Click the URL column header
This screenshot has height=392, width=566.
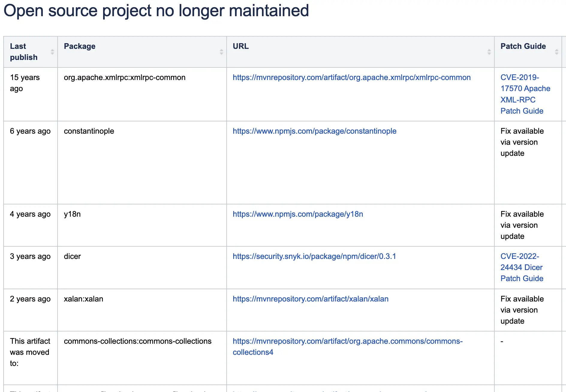[x=360, y=52]
